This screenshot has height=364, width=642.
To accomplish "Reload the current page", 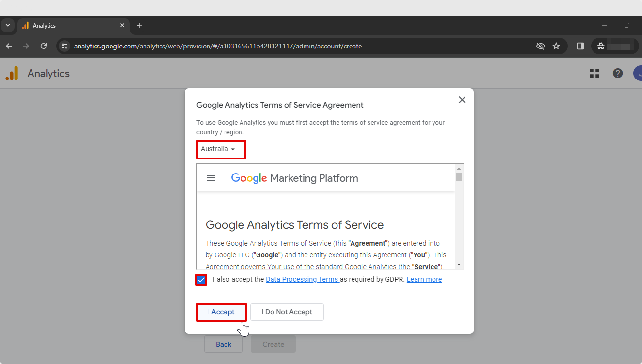I will 44,46.
